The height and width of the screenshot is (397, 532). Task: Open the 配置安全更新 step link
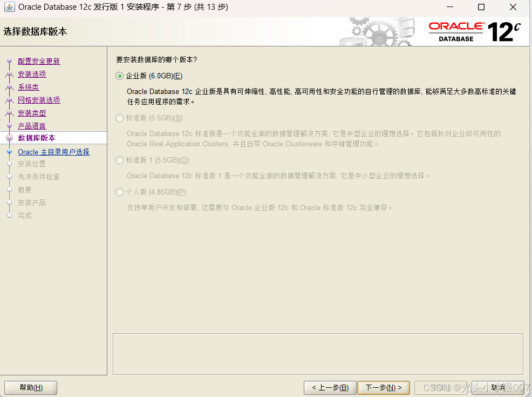click(39, 60)
